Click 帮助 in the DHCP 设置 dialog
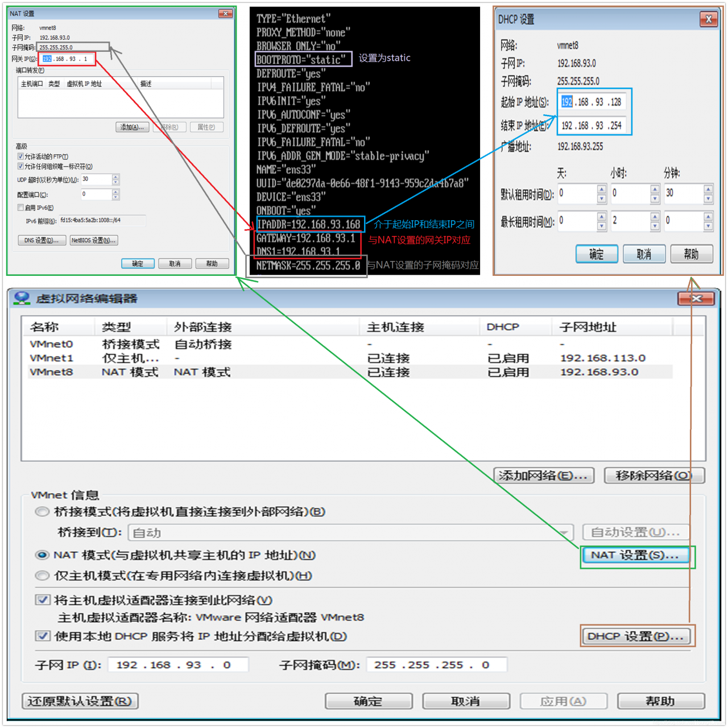This screenshot has height=728, width=728. (x=692, y=254)
